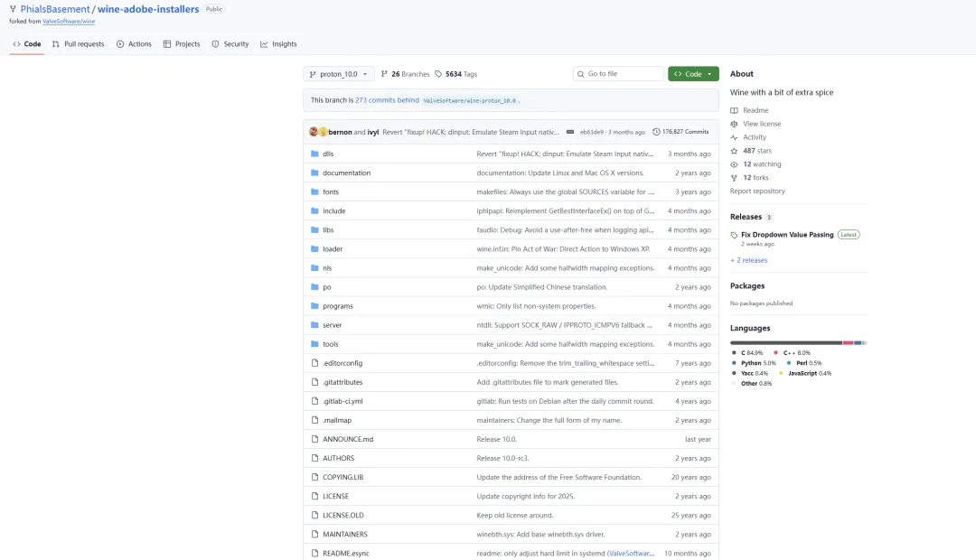The width and height of the screenshot is (976, 560).
Task: Click the .editorconfig file icon
Action: pyautogui.click(x=314, y=363)
